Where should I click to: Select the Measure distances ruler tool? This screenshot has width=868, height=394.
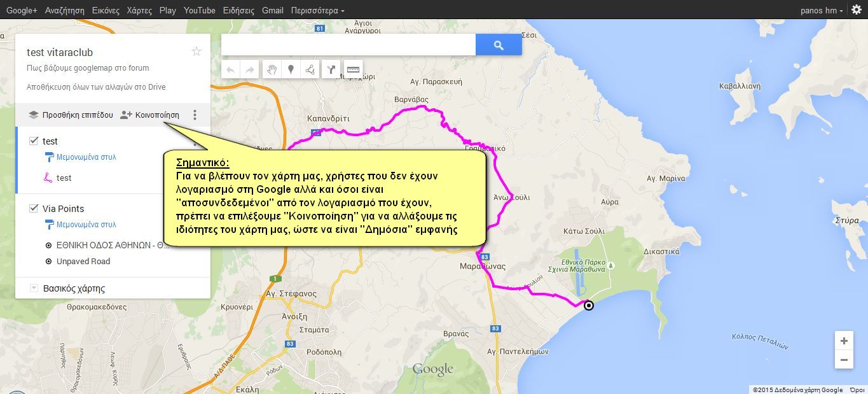[x=353, y=70]
